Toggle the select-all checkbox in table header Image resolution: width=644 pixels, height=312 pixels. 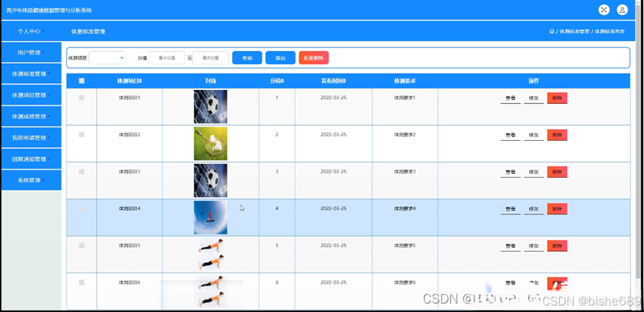82,81
